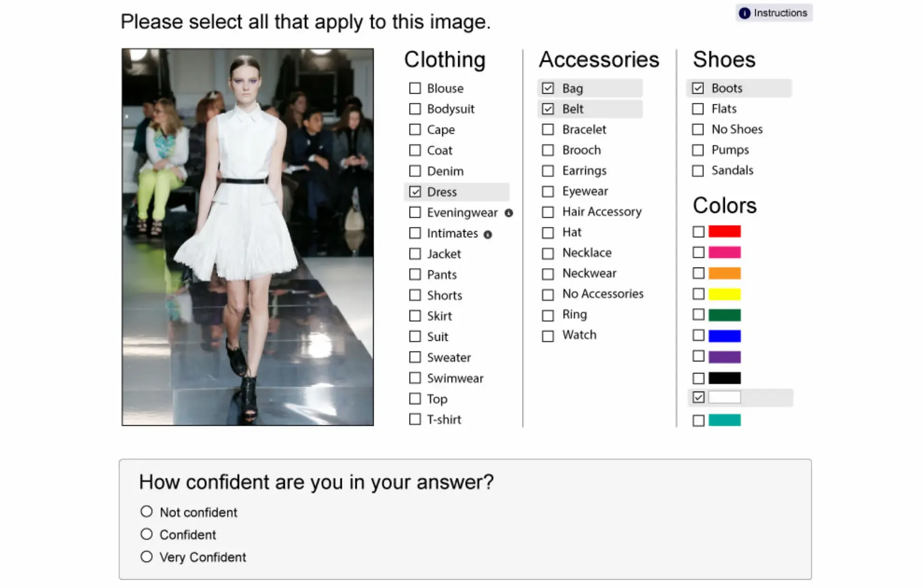Check the Skirt checkbox

pyautogui.click(x=415, y=316)
